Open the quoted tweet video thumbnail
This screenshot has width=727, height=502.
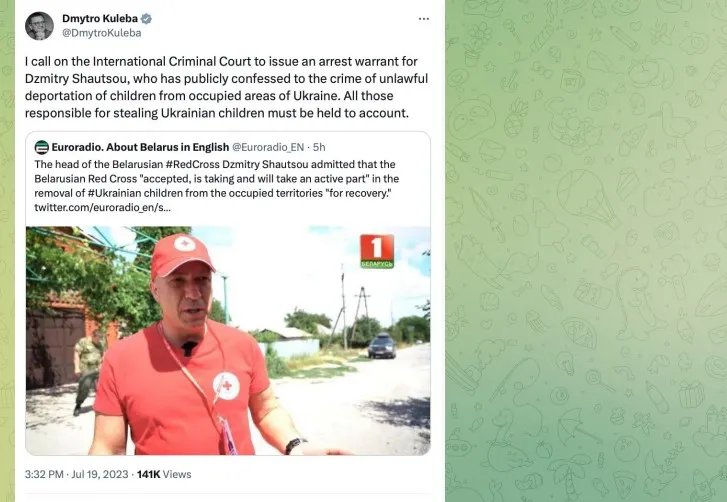(x=228, y=341)
